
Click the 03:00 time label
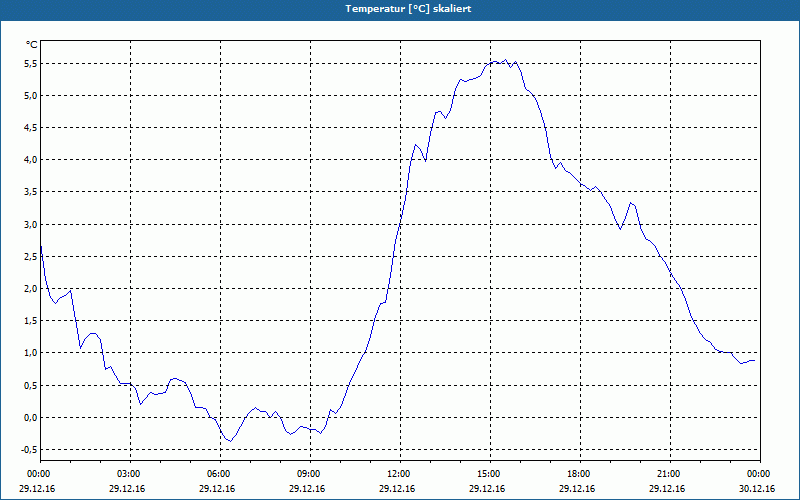pyautogui.click(x=128, y=474)
